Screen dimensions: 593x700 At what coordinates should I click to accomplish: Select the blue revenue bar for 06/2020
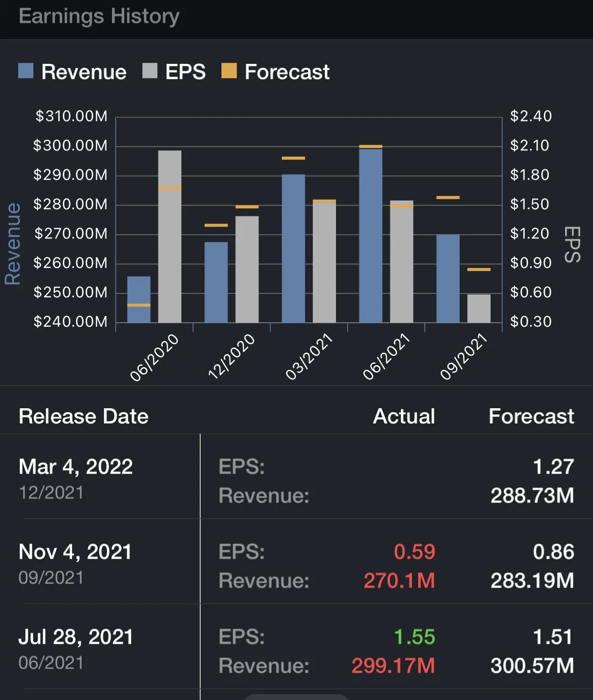pos(139,299)
